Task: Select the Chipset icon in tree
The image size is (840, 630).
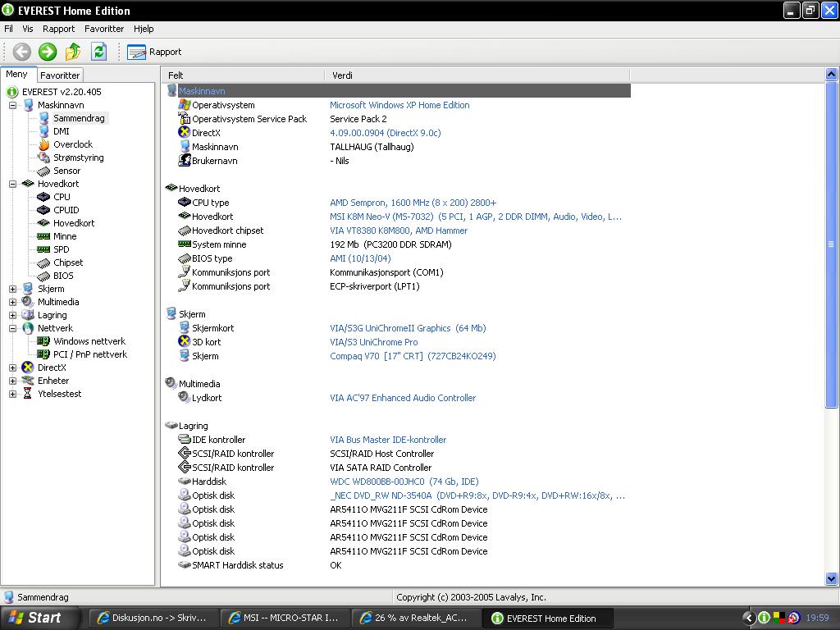Action: 44,262
